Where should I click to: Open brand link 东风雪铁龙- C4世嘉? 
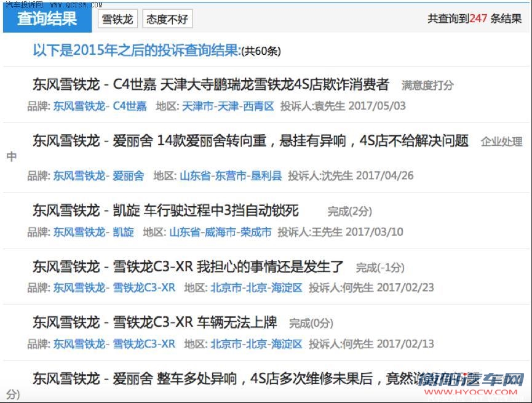100,106
